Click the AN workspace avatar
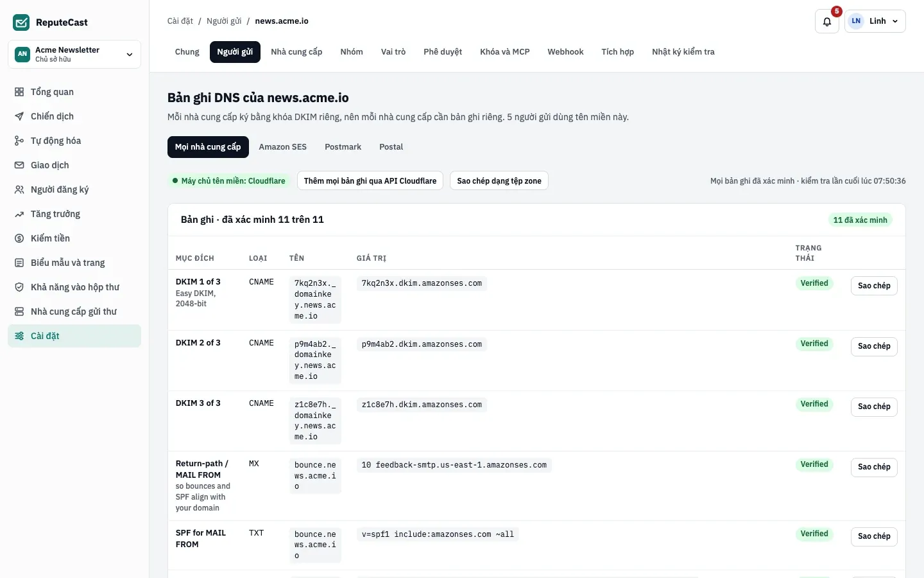The width and height of the screenshot is (924, 578). coord(22,54)
